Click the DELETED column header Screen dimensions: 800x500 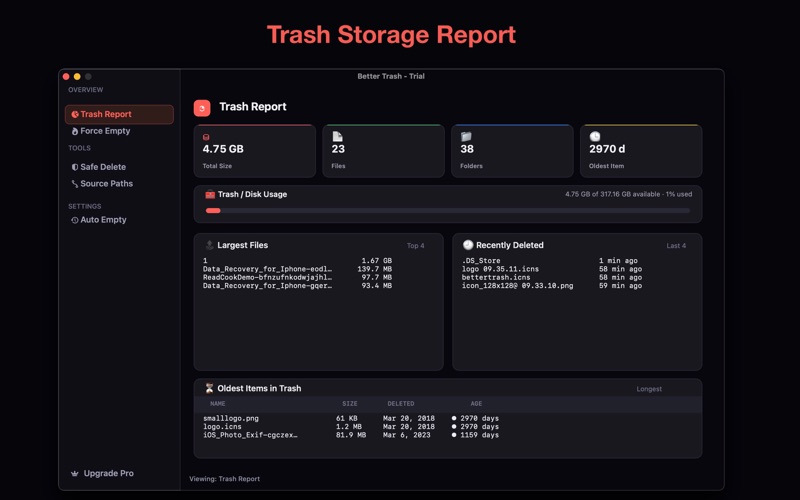click(x=401, y=404)
